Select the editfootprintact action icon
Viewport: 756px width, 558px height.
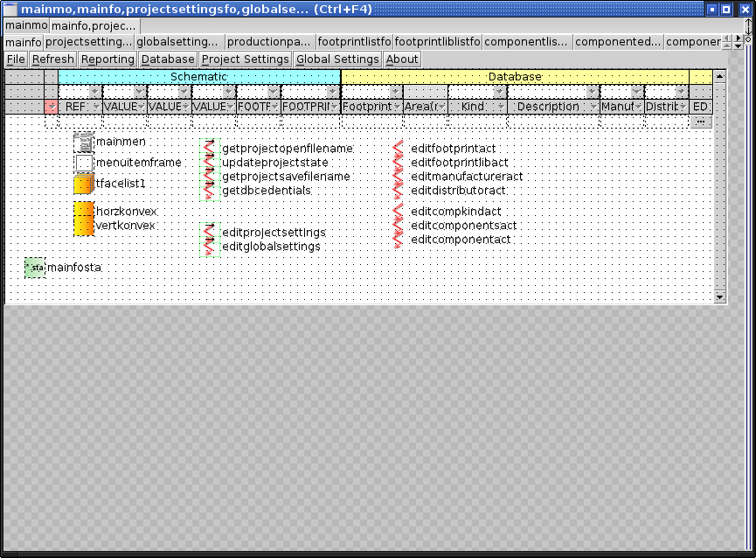[x=399, y=149]
